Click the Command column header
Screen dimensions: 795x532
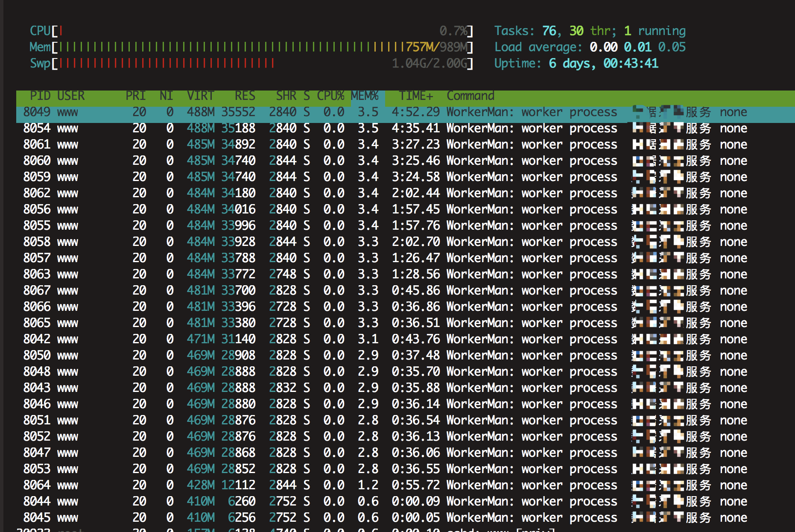click(x=471, y=96)
